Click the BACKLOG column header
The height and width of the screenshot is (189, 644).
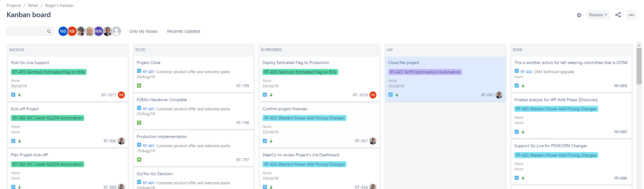17,50
